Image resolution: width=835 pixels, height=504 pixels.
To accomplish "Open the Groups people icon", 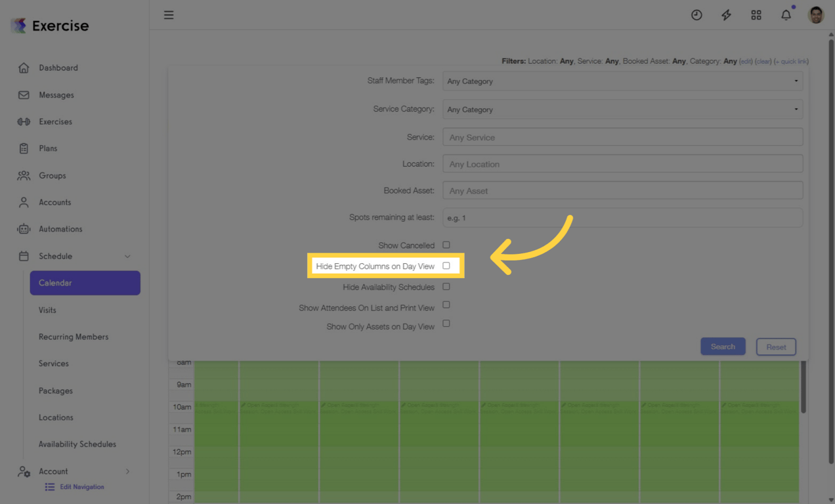I will [23, 175].
